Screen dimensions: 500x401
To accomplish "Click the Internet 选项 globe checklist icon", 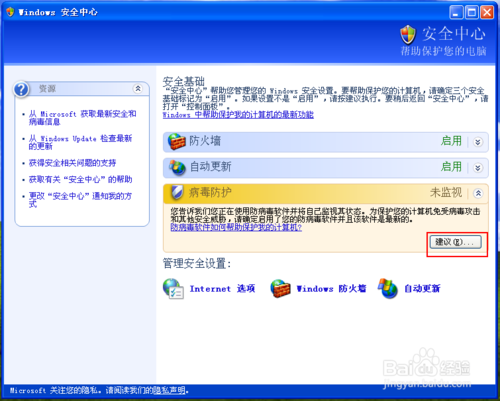I will 173,289.
